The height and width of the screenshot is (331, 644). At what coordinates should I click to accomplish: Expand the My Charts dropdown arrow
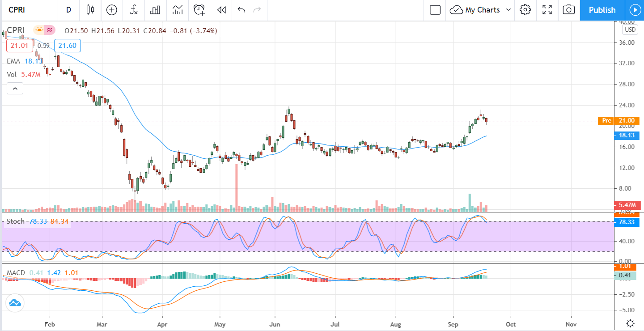pyautogui.click(x=508, y=10)
